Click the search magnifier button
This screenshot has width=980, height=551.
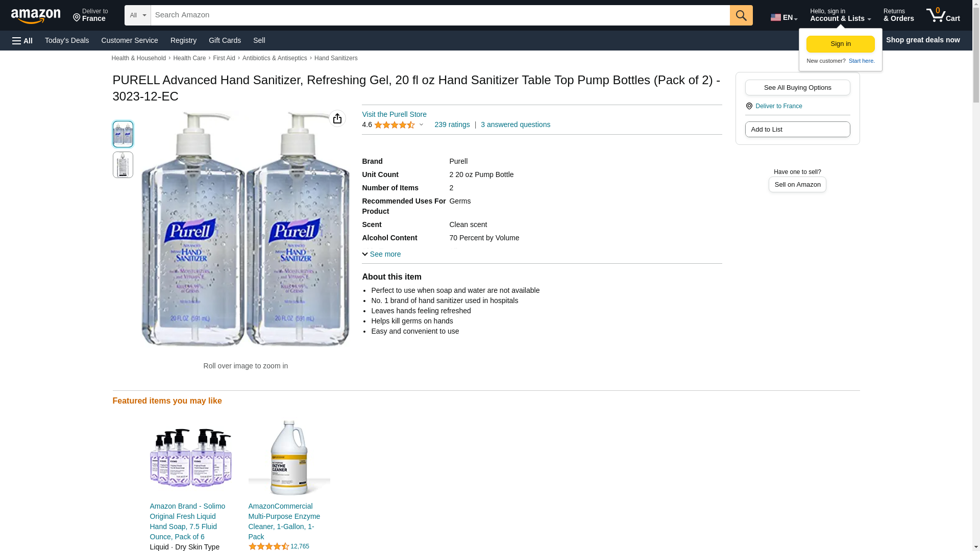click(741, 15)
